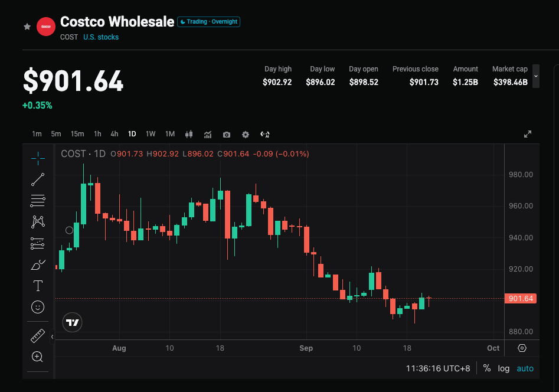Toggle log scale mode

tap(504, 368)
